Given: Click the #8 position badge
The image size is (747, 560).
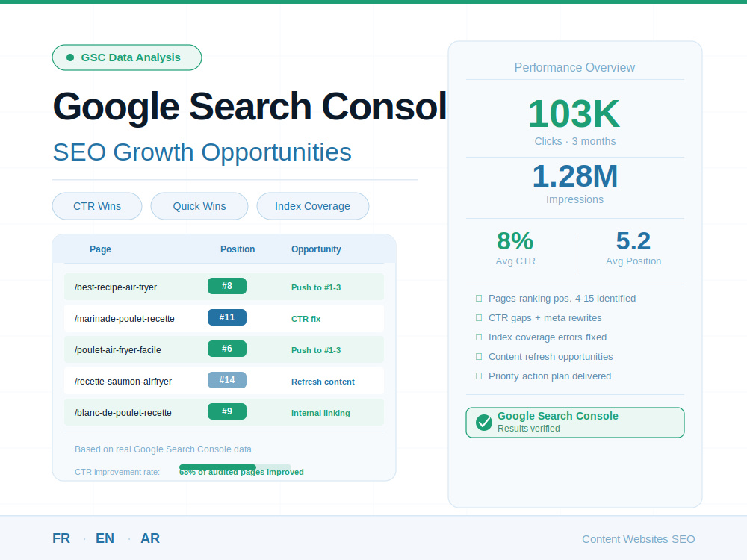Looking at the screenshot, I should coord(227,286).
